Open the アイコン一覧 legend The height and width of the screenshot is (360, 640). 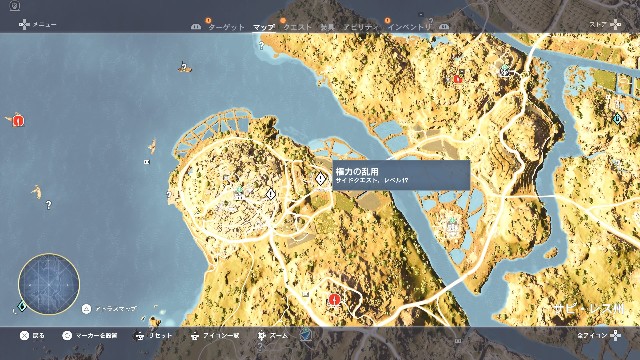click(x=215, y=336)
